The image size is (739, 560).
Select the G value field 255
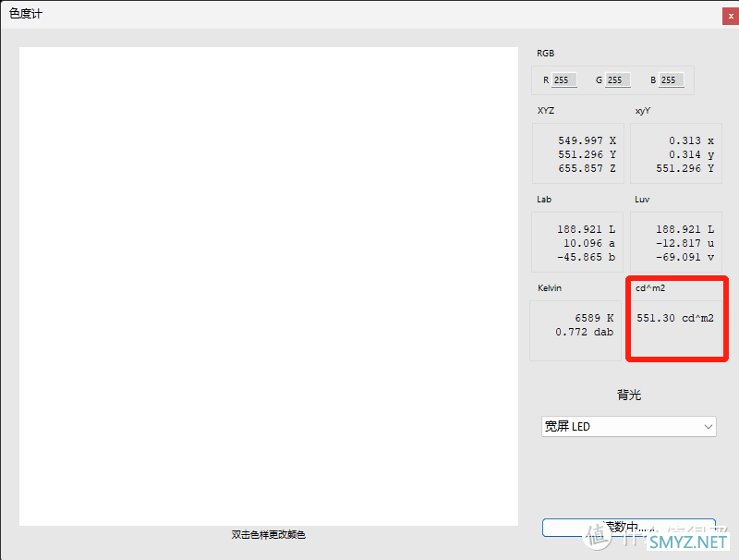pos(618,80)
